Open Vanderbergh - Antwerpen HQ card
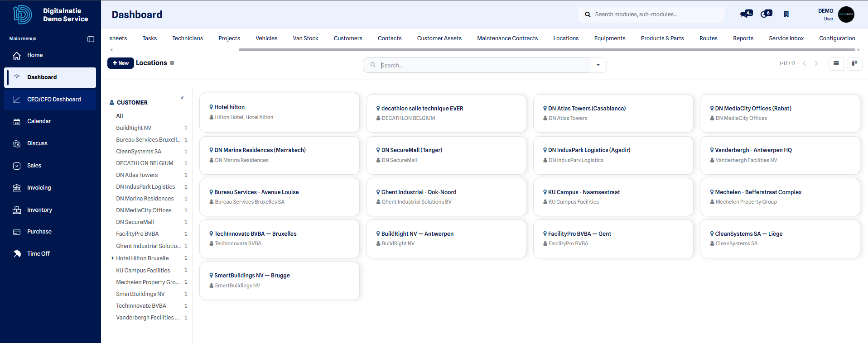Viewport: 868px width, 343px height. pos(780,155)
